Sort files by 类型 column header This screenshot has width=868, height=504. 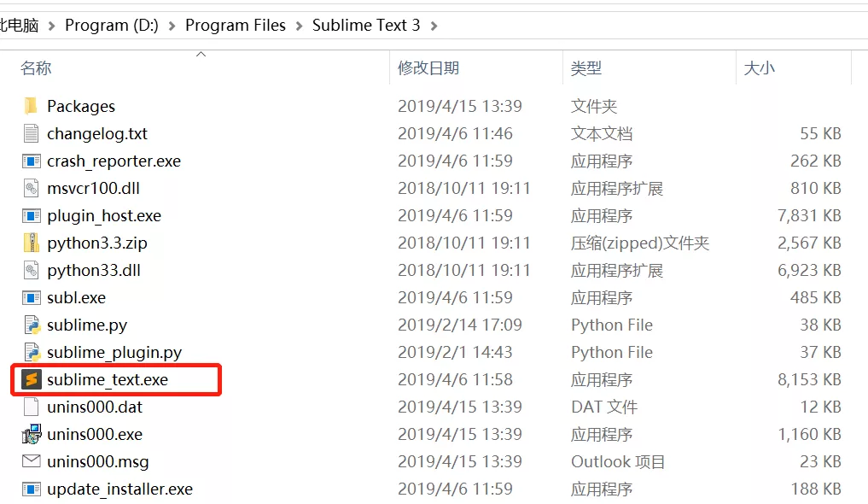[586, 67]
